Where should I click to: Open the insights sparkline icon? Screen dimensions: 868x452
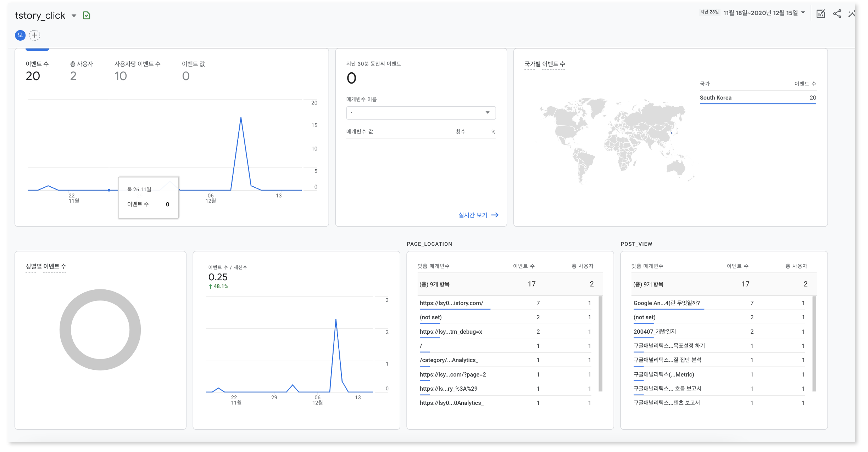point(852,14)
